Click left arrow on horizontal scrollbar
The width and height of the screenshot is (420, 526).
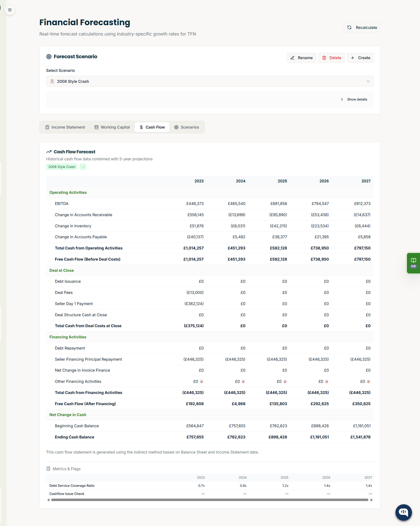click(x=49, y=500)
